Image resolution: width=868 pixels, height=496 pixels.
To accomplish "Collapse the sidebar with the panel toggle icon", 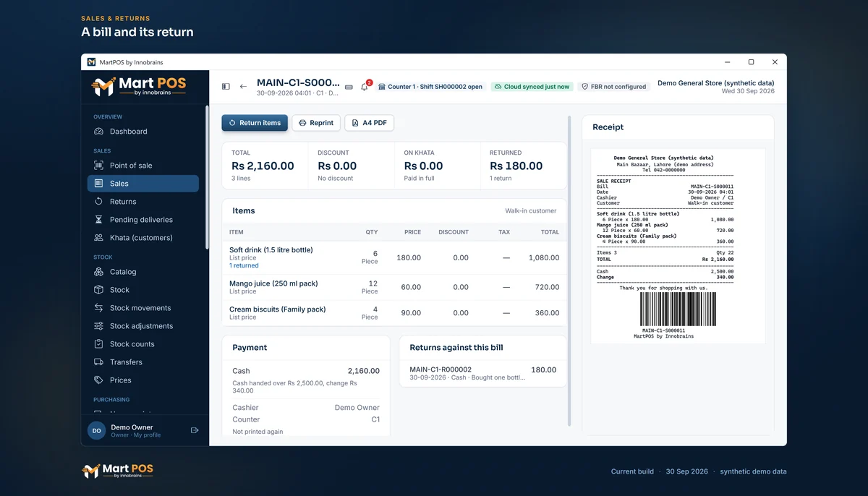I will coord(226,87).
